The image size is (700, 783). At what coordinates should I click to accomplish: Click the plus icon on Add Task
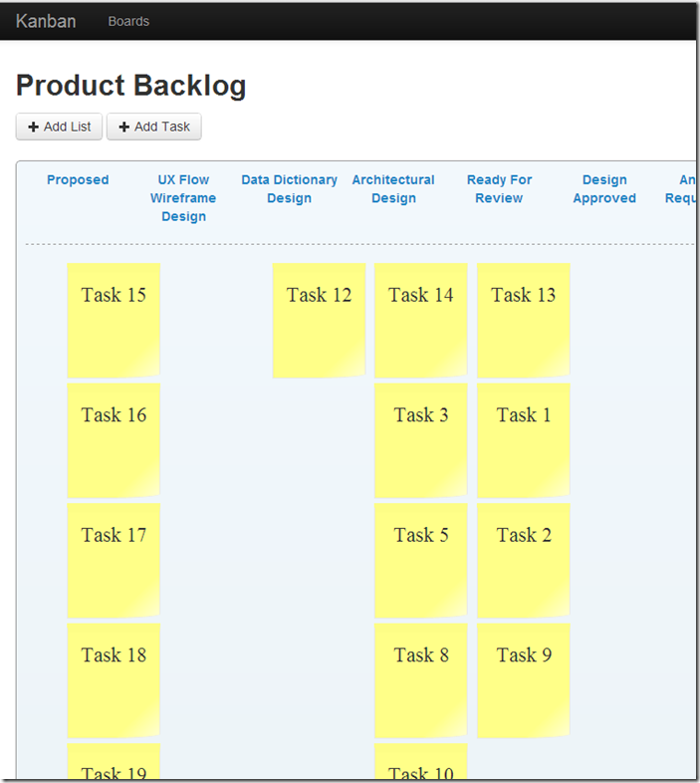124,128
